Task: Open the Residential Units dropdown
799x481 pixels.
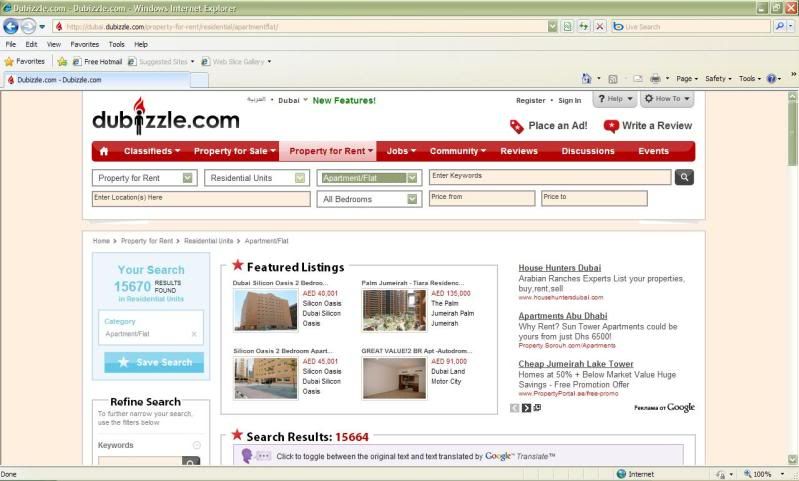Action: pyautogui.click(x=257, y=178)
